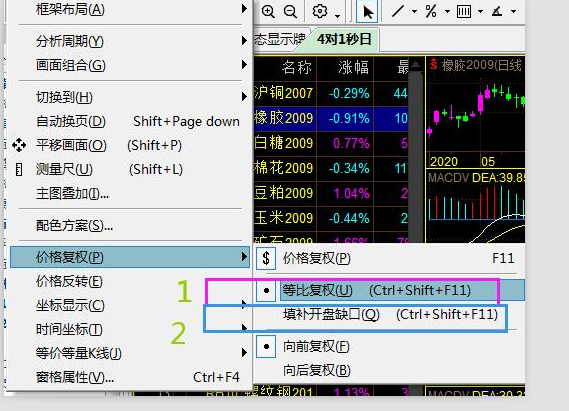The image size is (569, 411).
Task: Select radio bullet for 等比复权(U)
Action: click(x=266, y=291)
